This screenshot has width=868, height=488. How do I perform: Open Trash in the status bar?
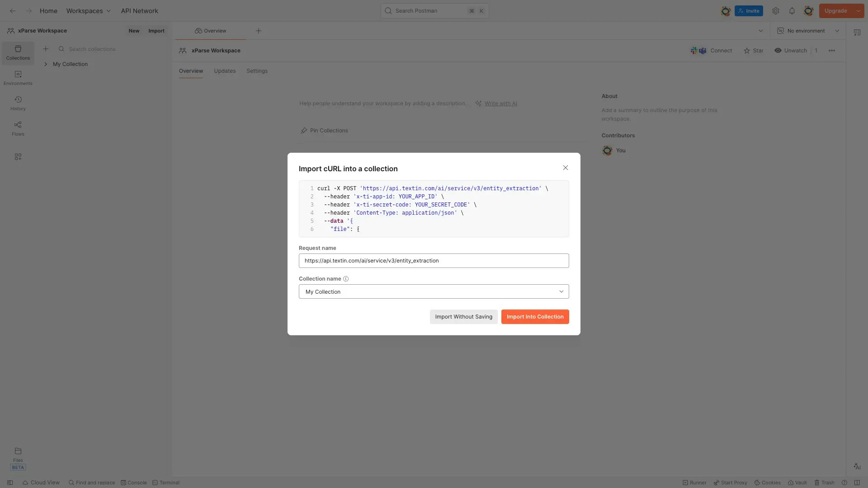[x=824, y=483]
